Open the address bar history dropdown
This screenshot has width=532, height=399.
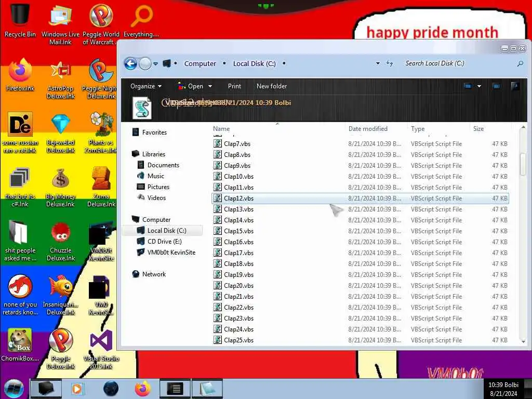pyautogui.click(x=378, y=63)
